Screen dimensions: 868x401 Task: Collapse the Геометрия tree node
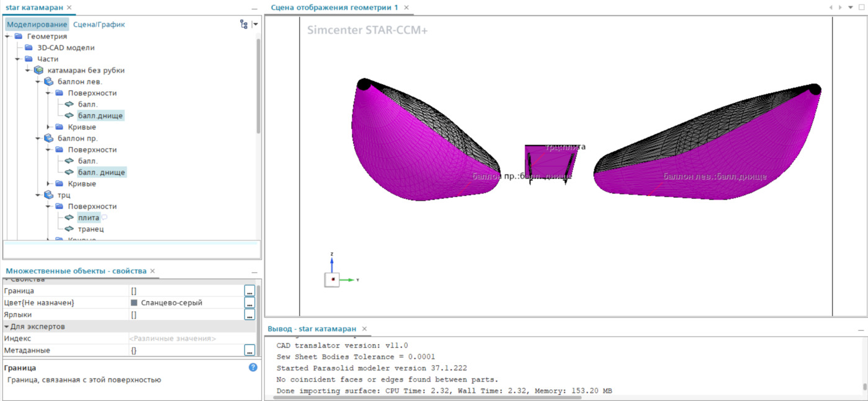click(8, 37)
